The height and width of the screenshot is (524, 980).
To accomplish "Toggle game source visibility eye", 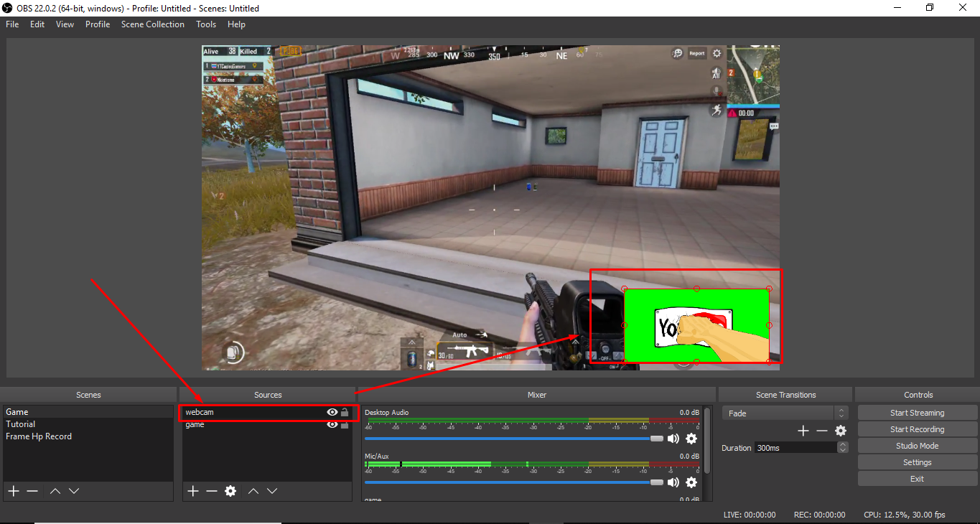I will click(x=332, y=424).
